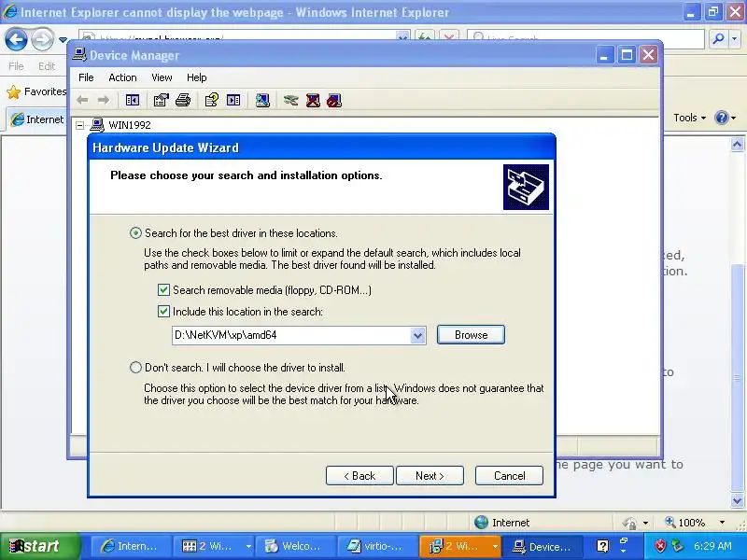
Task: Switch to the Intern... taskbar button
Action: 130,546
